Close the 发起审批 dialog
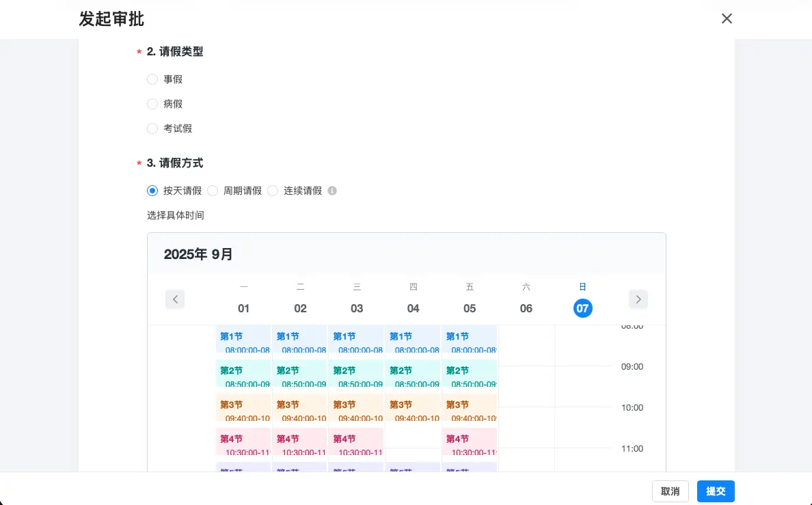This screenshot has width=812, height=505. pos(727,18)
